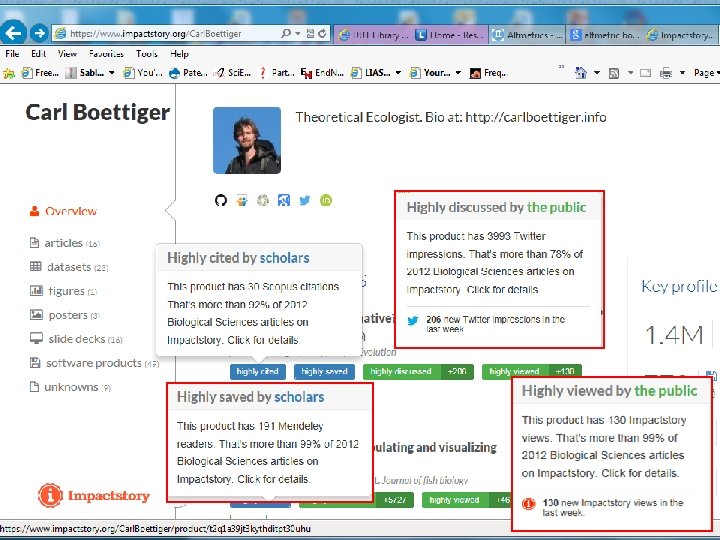Screen dimensions: 720x540
Task: Click the address bar search magnifier icon
Action: coord(286,34)
